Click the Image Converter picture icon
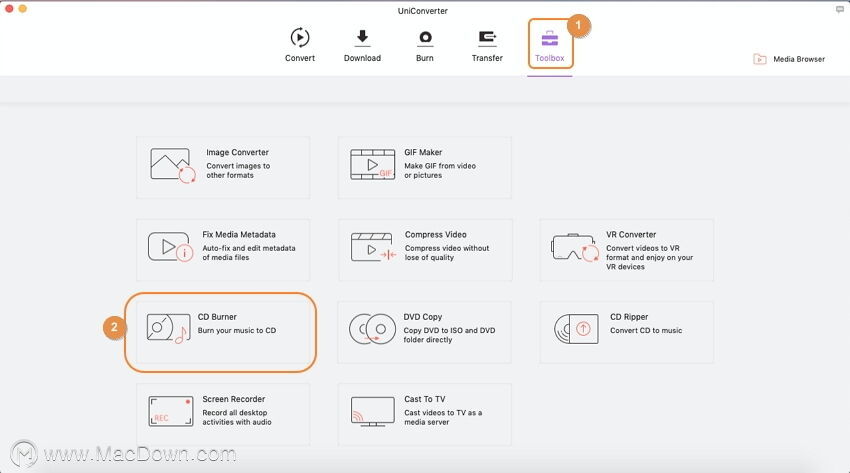Image resolution: width=850 pixels, height=473 pixels. pyautogui.click(x=172, y=165)
